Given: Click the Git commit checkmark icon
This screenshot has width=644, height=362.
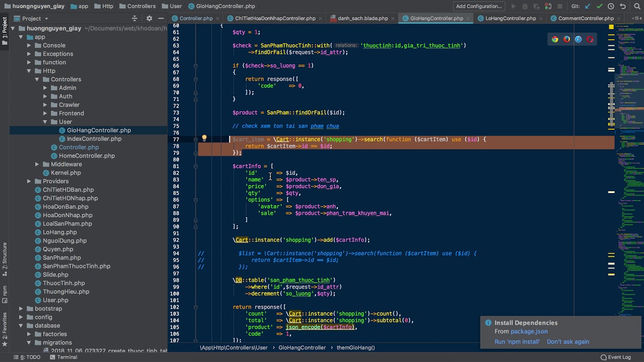Looking at the screenshot, I should (x=599, y=7).
